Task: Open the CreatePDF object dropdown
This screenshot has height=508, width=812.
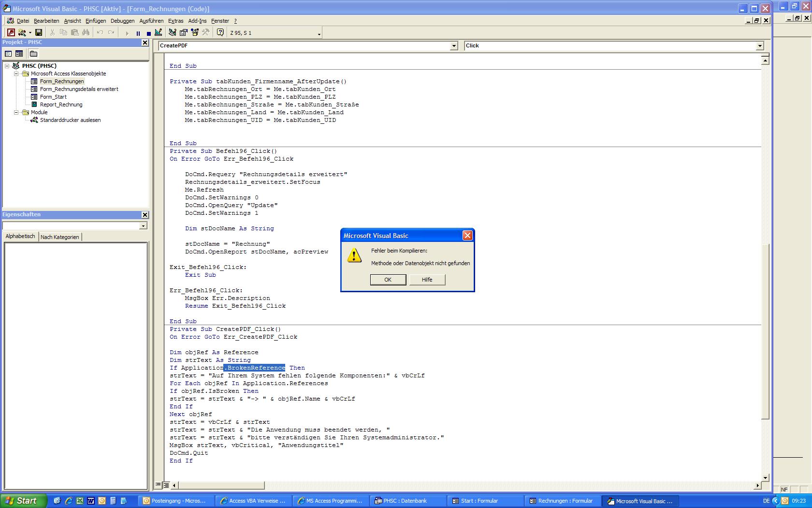Action: pyautogui.click(x=454, y=46)
